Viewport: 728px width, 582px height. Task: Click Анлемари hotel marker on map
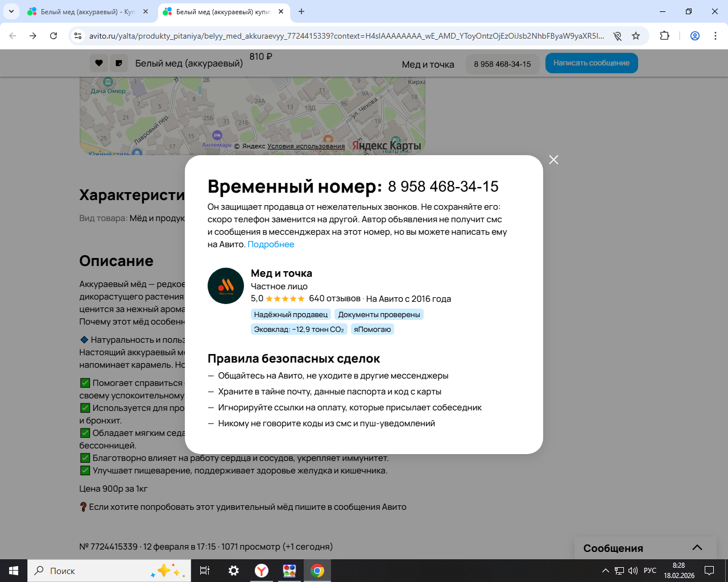point(217,135)
